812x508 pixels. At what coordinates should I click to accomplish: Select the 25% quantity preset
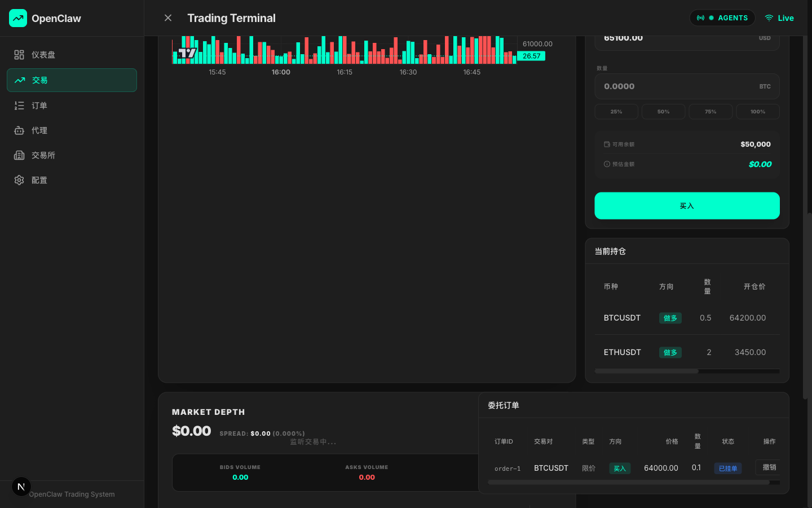tap(616, 112)
